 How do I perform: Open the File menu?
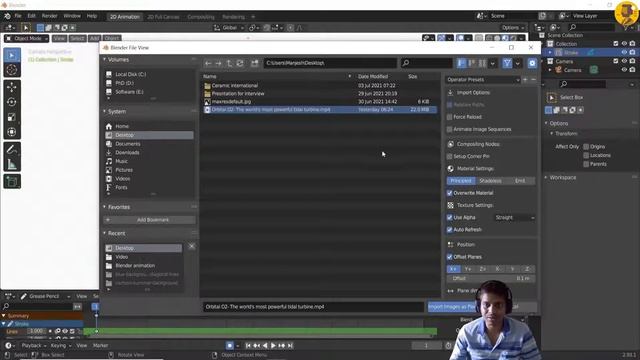coord(18,16)
